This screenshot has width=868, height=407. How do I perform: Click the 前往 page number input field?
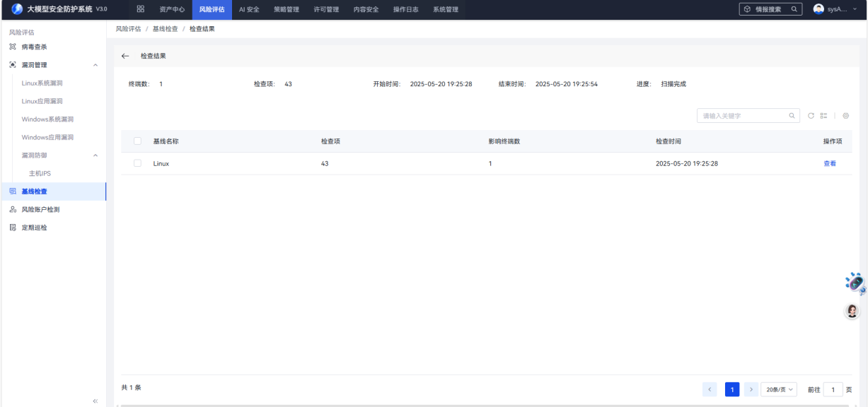click(833, 389)
